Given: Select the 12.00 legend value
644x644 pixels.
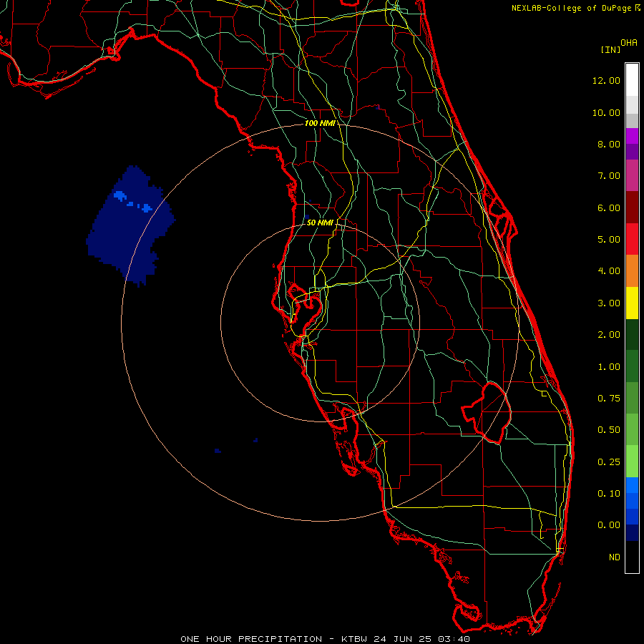Looking at the screenshot, I should 606,80.
